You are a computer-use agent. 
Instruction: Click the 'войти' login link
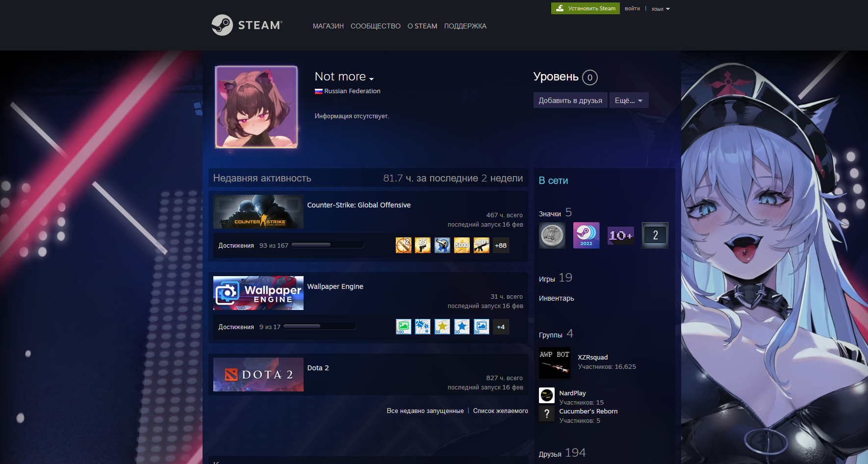632,8
